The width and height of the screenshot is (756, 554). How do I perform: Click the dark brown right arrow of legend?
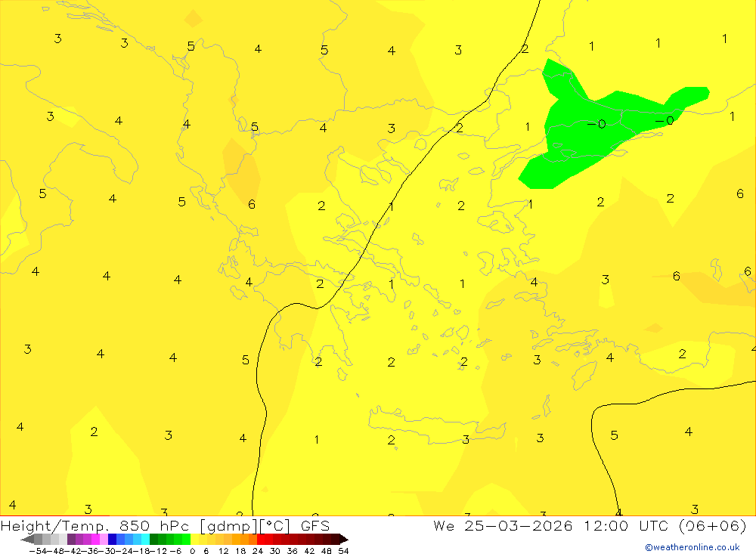point(344,539)
